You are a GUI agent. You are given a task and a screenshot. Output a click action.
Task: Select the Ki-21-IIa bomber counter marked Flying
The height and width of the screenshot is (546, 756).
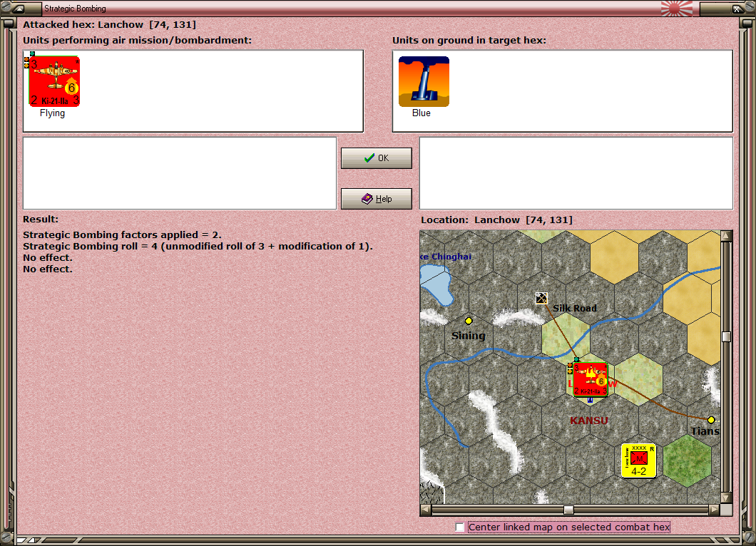click(53, 81)
